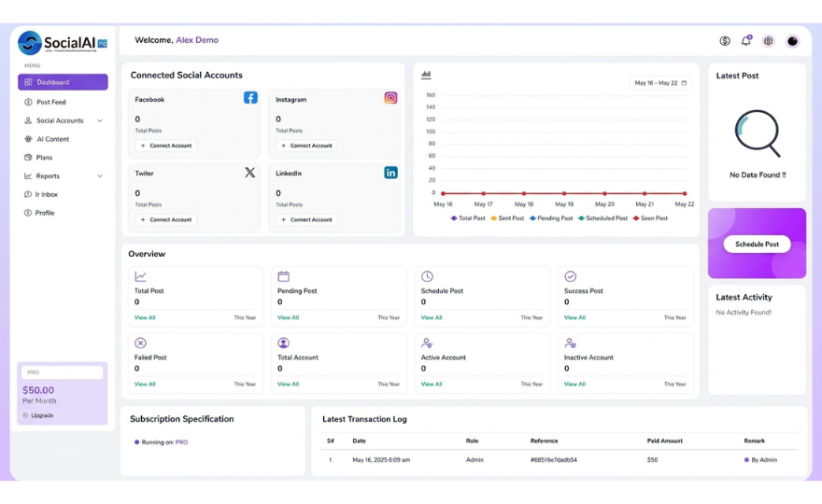Viewport: 822px width, 504px height.
Task: Click the Schedule Post clock icon
Action: [x=427, y=276]
